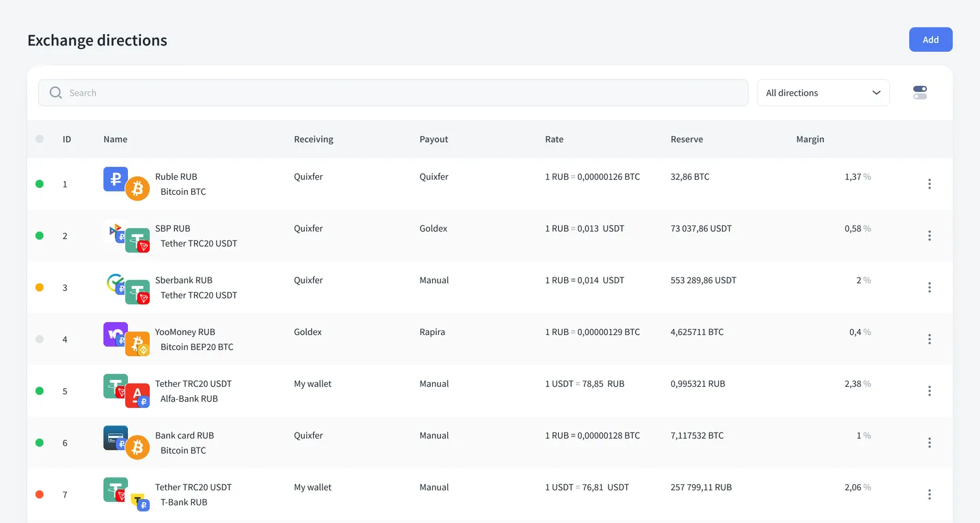This screenshot has height=523, width=980.
Task: Click the search magnifier icon
Action: [x=56, y=93]
